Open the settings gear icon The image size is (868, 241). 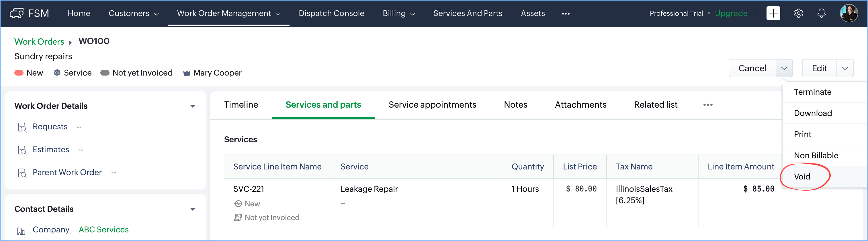798,13
